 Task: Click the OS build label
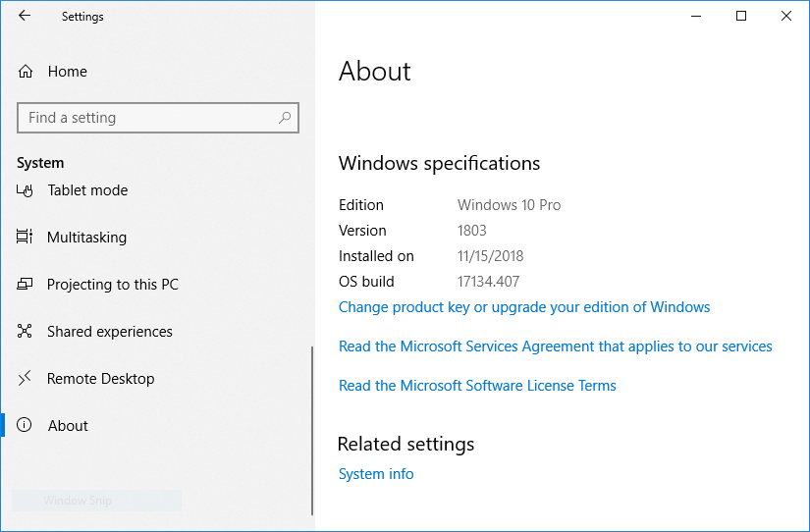pyautogui.click(x=366, y=282)
